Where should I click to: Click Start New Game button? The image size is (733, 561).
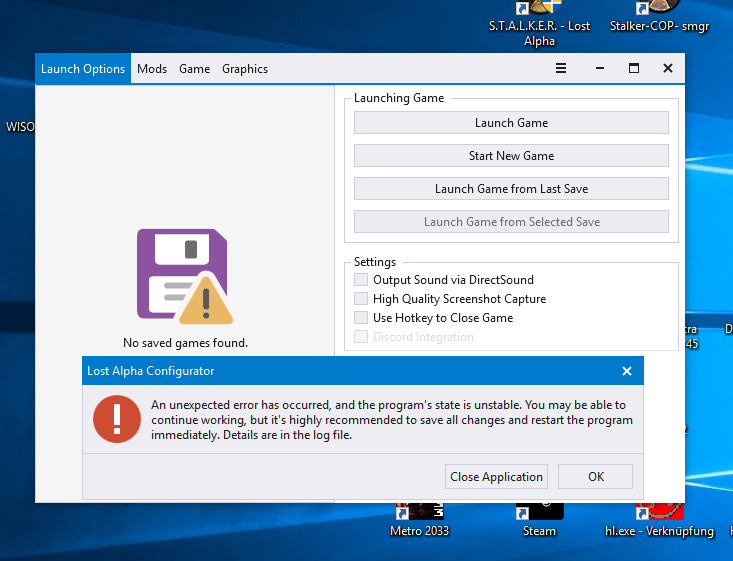[x=511, y=156]
